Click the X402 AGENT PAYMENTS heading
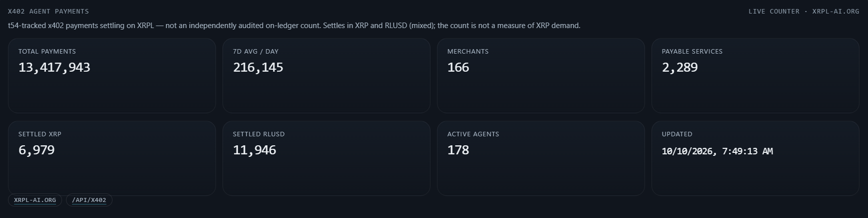 point(48,11)
